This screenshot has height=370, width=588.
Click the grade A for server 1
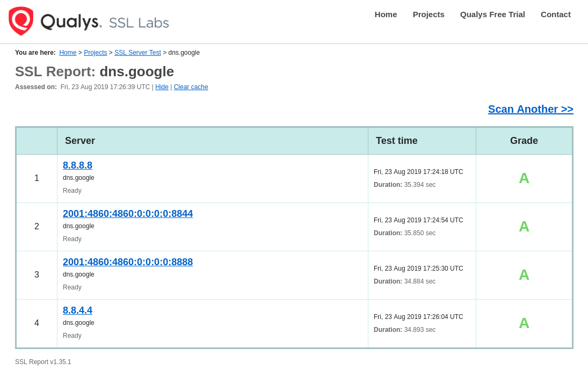pos(524,178)
